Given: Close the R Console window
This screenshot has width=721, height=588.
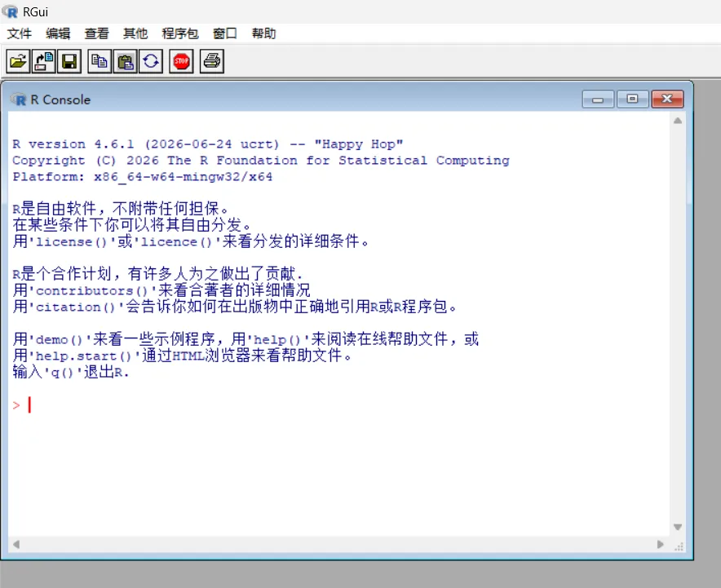Looking at the screenshot, I should tap(667, 99).
